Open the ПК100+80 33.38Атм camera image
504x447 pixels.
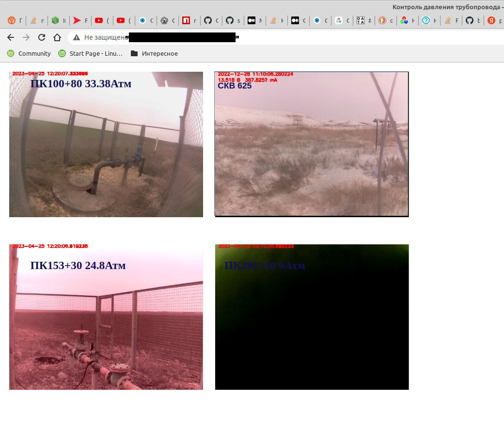(x=106, y=144)
